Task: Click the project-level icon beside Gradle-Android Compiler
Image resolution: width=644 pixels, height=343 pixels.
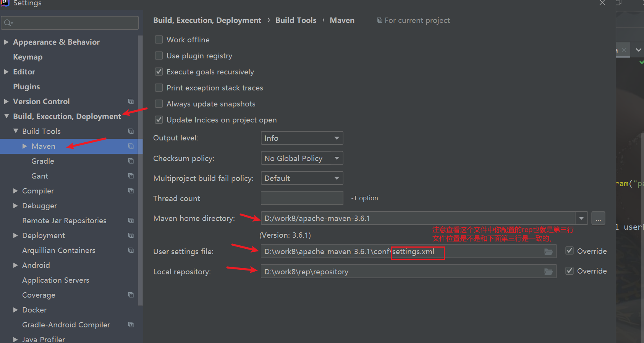Action: 131,325
